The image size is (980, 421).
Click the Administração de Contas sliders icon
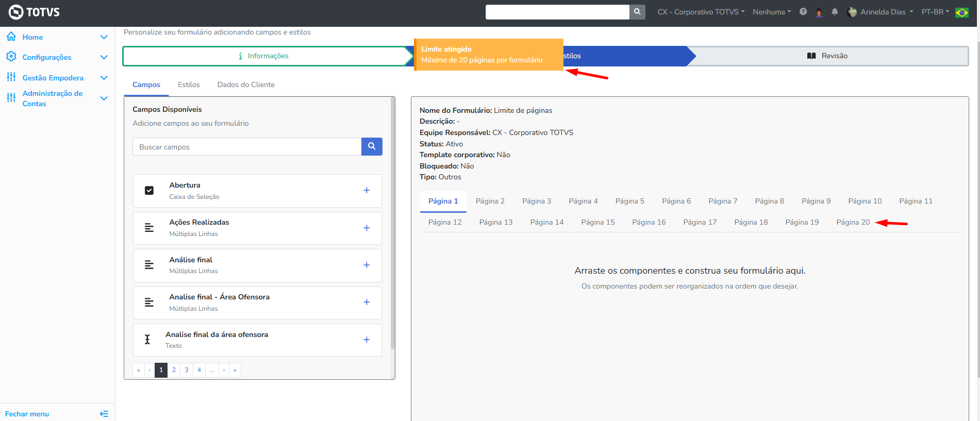(x=11, y=97)
